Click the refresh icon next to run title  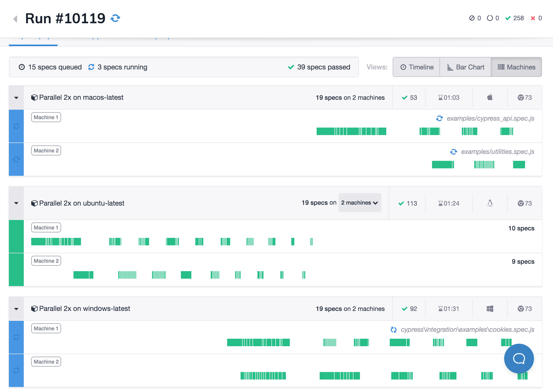[115, 19]
